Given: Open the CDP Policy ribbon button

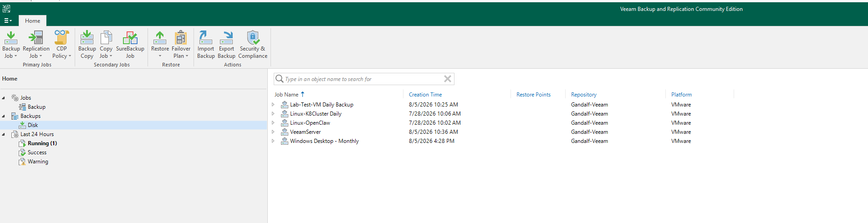Looking at the screenshot, I should pyautogui.click(x=61, y=45).
